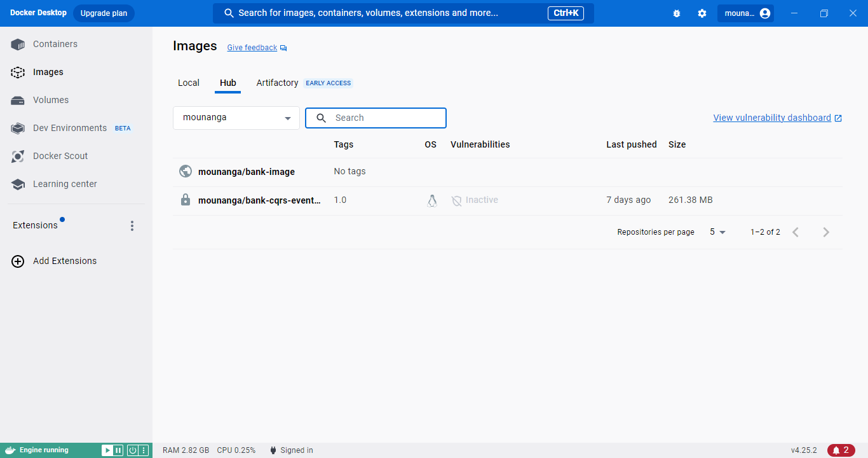Go to previous repositories page
This screenshot has width=868, height=458.
coord(796,232)
